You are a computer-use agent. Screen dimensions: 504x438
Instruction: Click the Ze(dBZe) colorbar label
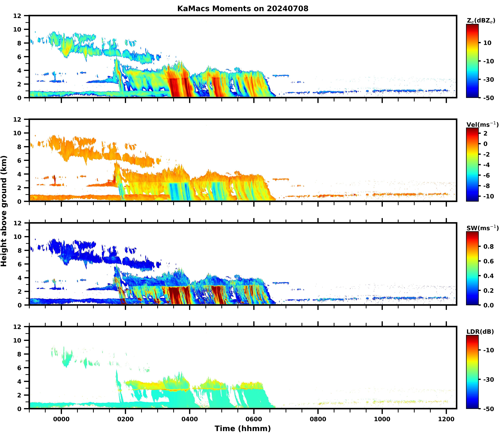coord(481,21)
